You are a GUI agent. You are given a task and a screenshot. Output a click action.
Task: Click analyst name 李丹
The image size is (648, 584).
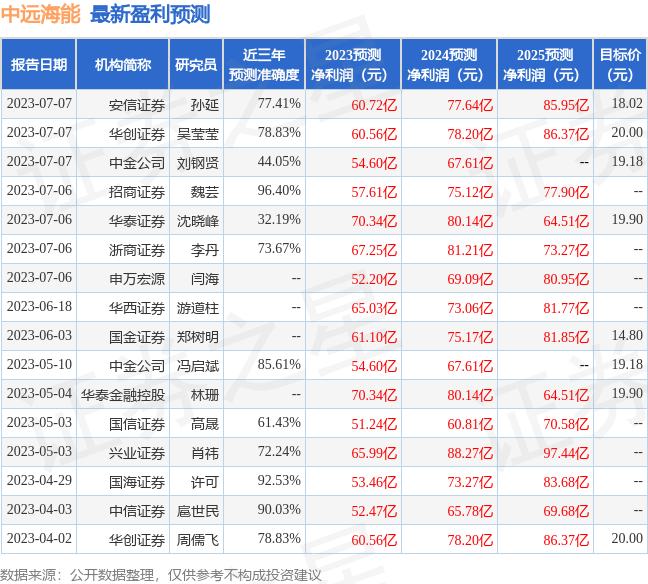205,250
